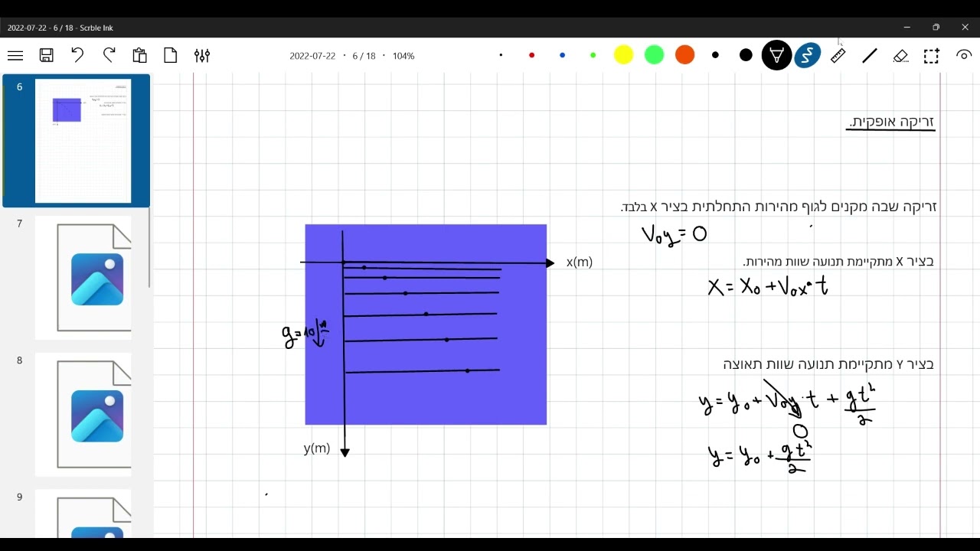The width and height of the screenshot is (980, 551).
Task: Select the pen tool in black circle
Action: coord(776,55)
